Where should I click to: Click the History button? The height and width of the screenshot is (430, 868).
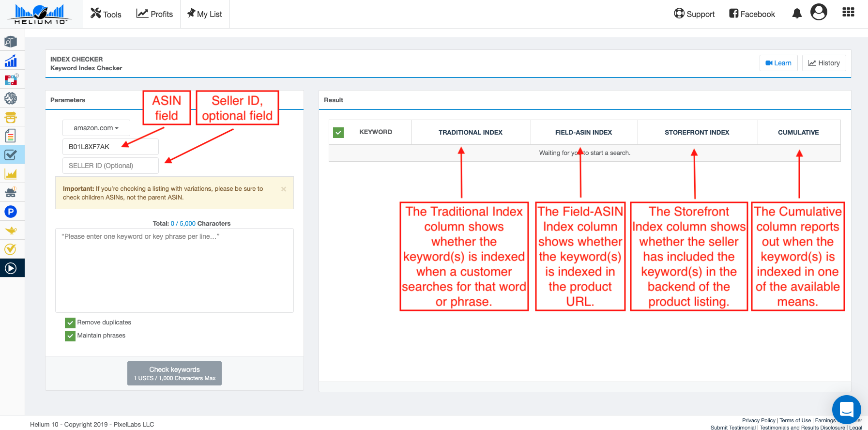click(x=824, y=63)
